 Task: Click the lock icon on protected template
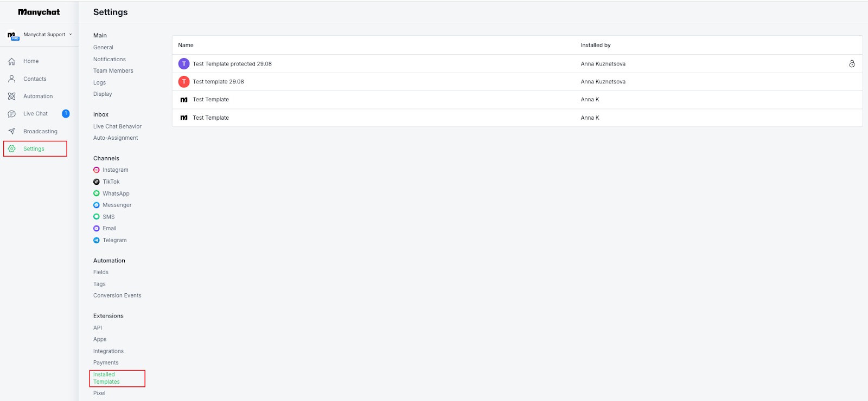(852, 64)
